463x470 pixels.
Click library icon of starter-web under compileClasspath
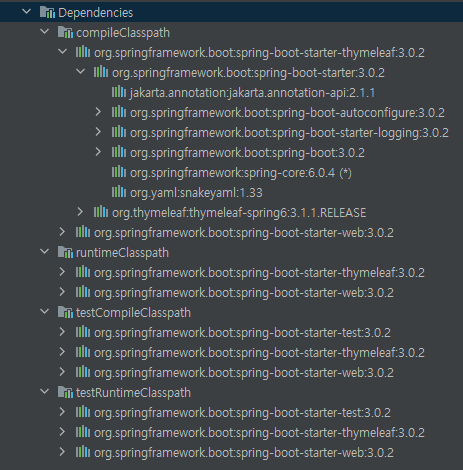coord(83,232)
